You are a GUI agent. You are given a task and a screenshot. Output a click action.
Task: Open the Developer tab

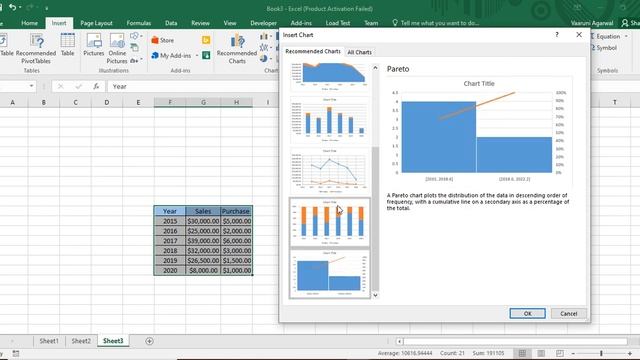(263, 23)
